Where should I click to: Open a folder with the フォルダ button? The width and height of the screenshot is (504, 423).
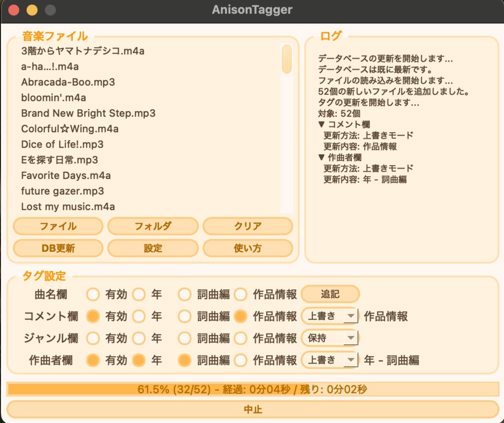pos(153,226)
